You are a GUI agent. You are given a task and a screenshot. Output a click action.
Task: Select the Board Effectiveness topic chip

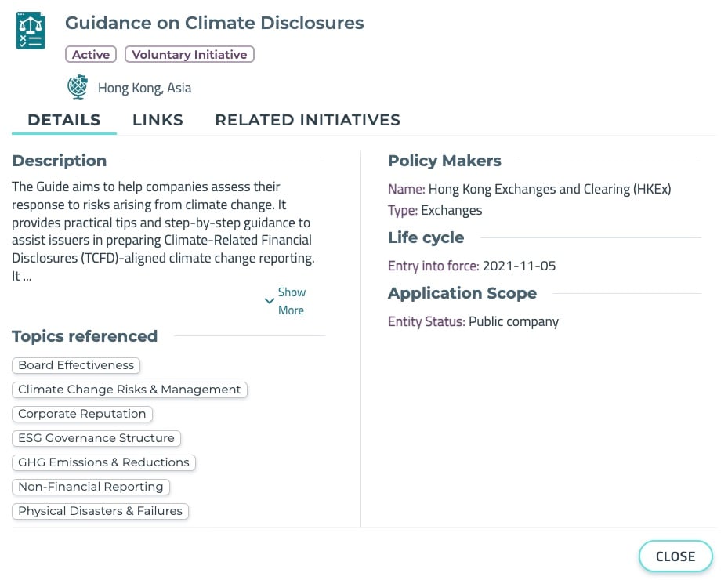75,365
